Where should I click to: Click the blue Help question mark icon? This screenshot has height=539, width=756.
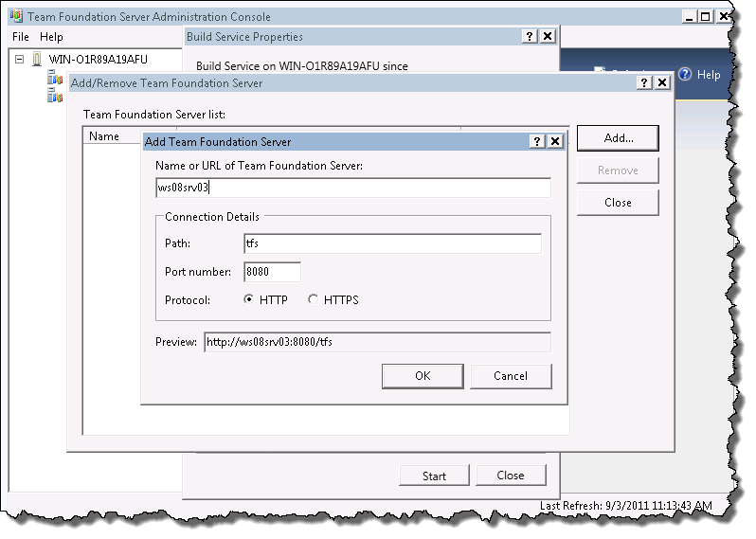tap(685, 75)
